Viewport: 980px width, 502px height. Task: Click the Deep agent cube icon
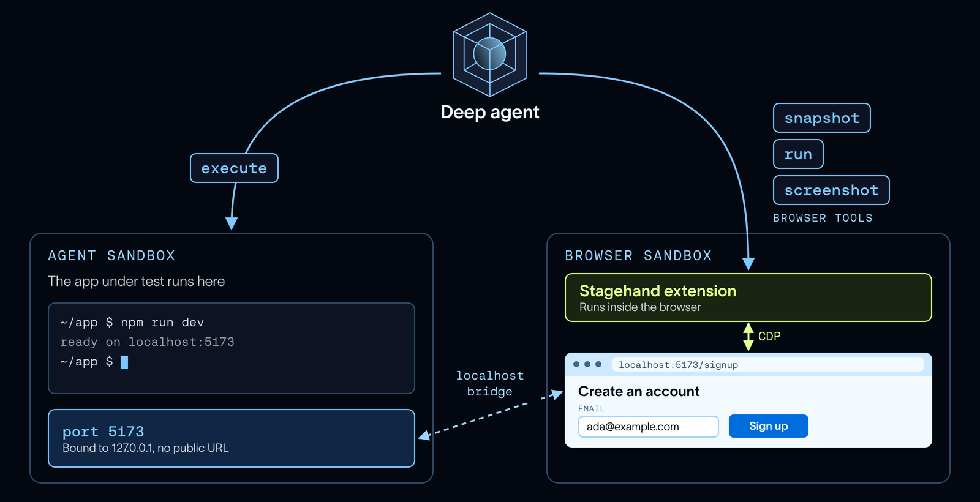pyautogui.click(x=490, y=54)
